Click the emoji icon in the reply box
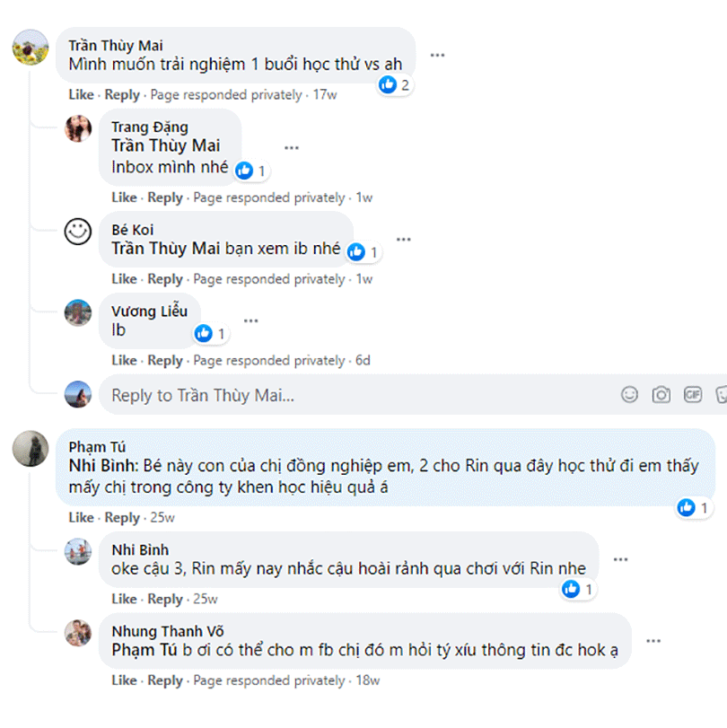The height and width of the screenshot is (728, 727). 630,394
